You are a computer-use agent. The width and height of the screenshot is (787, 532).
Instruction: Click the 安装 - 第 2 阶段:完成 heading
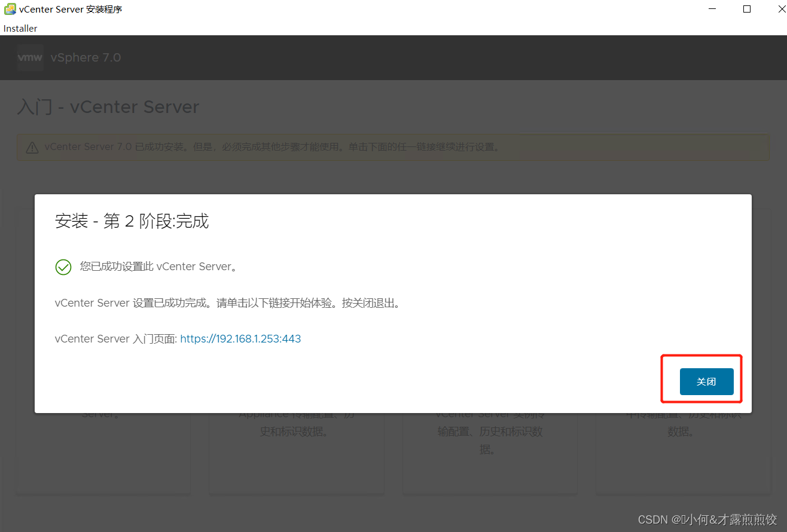click(132, 221)
